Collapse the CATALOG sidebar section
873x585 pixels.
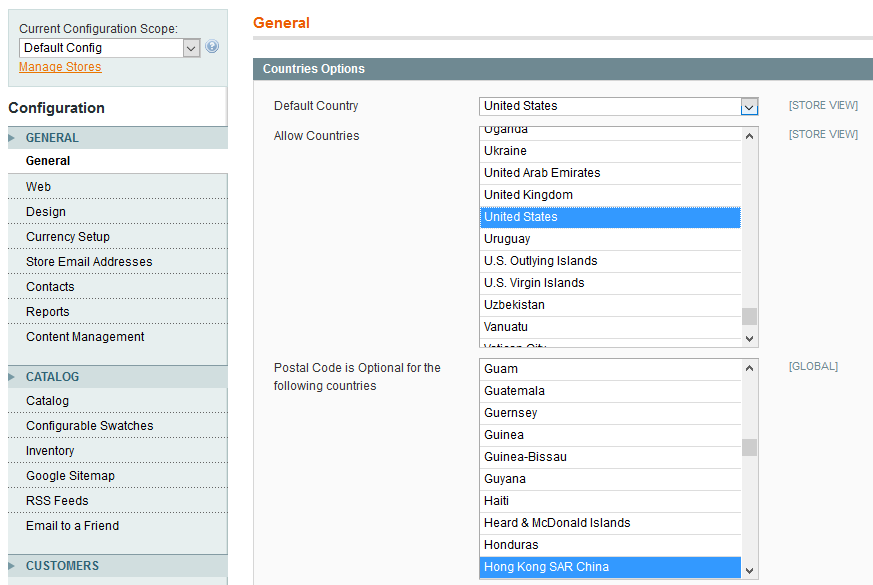click(x=52, y=377)
